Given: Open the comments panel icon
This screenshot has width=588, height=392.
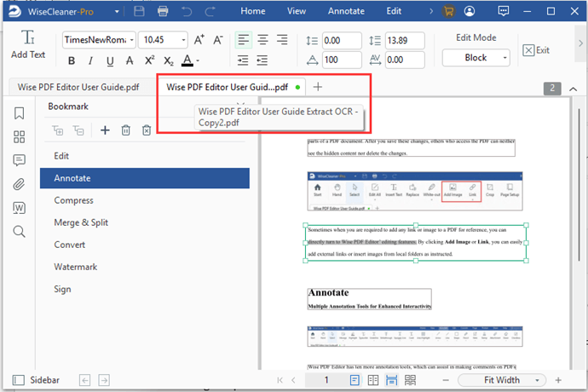Looking at the screenshot, I should (x=19, y=160).
